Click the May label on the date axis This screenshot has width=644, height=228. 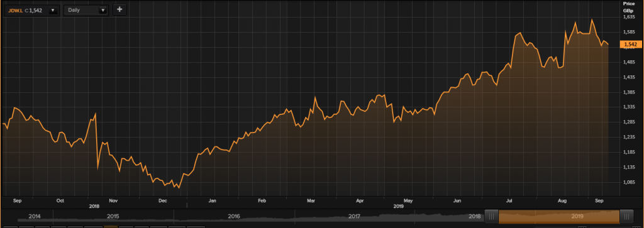408,201
